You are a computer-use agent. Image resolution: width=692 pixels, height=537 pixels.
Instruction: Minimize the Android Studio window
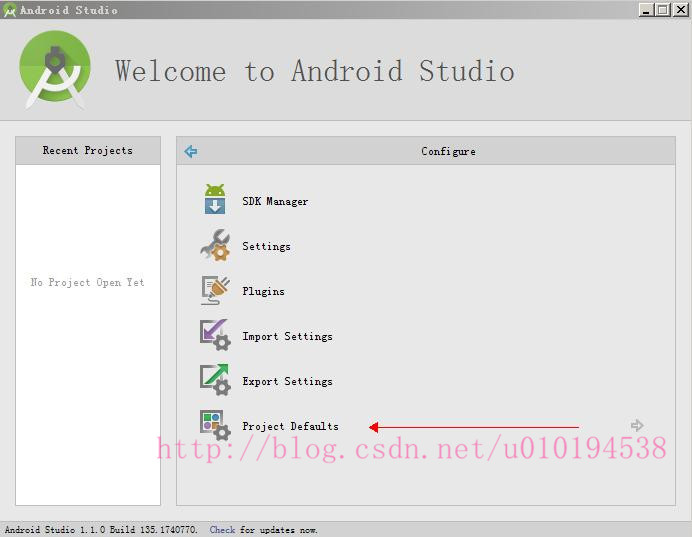(x=646, y=10)
